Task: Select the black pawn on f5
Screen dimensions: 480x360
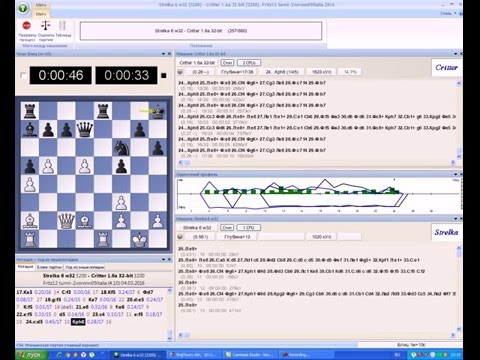Action: 121,166
